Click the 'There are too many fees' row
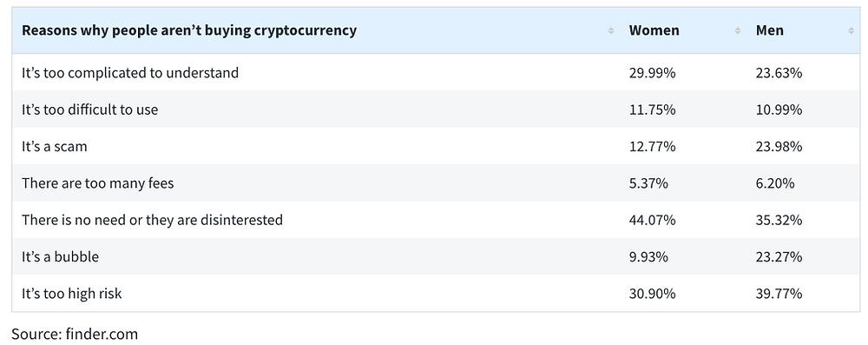This screenshot has width=868, height=345. (436, 183)
